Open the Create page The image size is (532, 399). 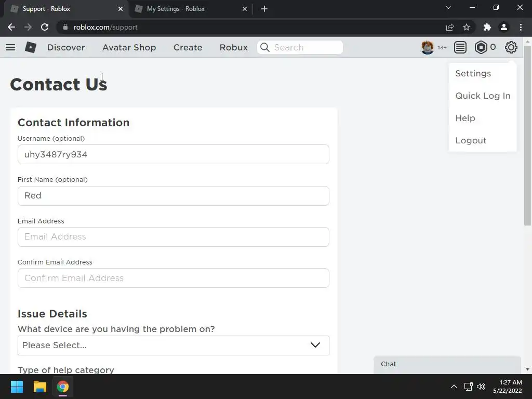click(188, 47)
